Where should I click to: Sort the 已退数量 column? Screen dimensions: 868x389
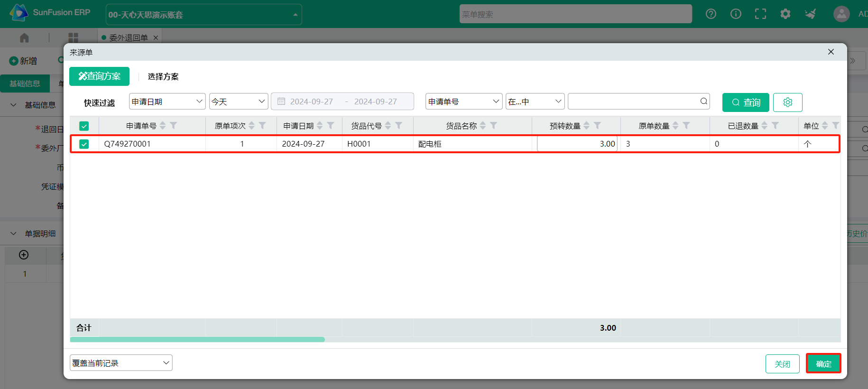(x=764, y=125)
